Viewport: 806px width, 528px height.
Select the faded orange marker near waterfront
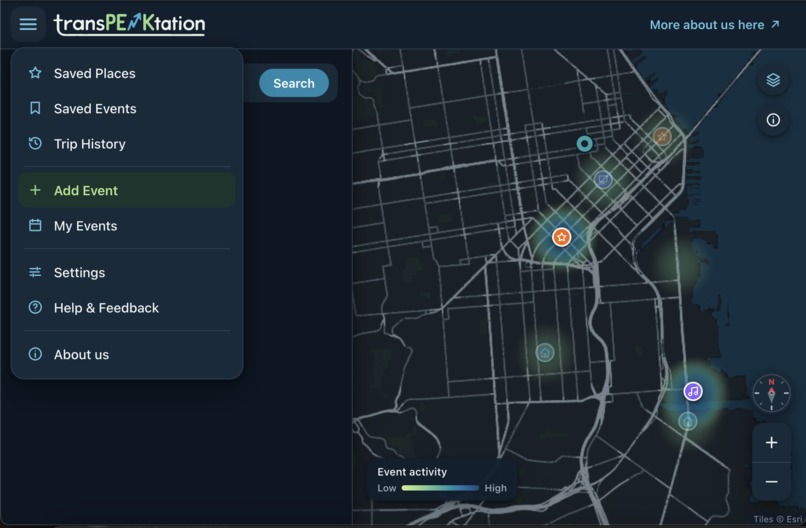coord(662,136)
